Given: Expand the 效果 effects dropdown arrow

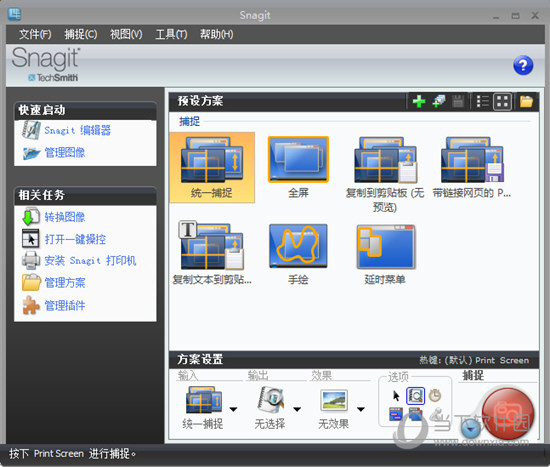Looking at the screenshot, I should [x=361, y=409].
